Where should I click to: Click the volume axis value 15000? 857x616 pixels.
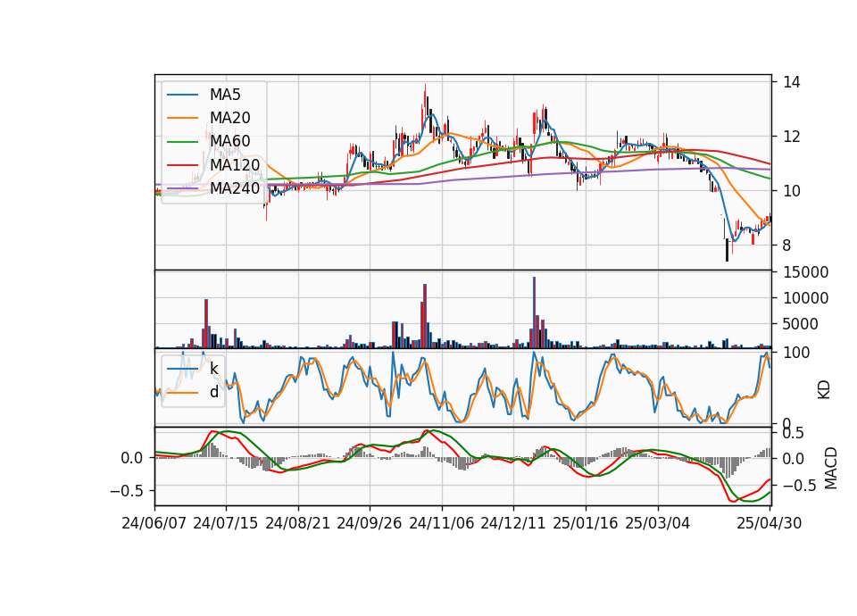tap(805, 272)
